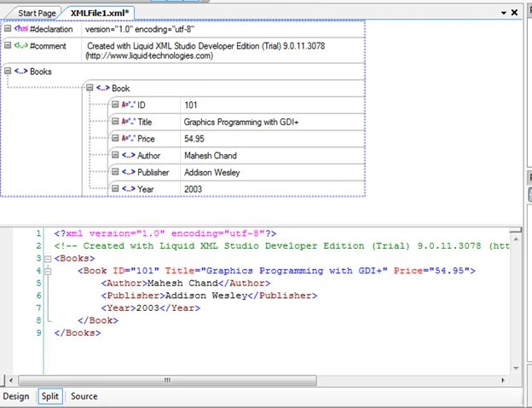The image size is (532, 408).
Task: Collapse the Publisher element row
Action: 115,171
